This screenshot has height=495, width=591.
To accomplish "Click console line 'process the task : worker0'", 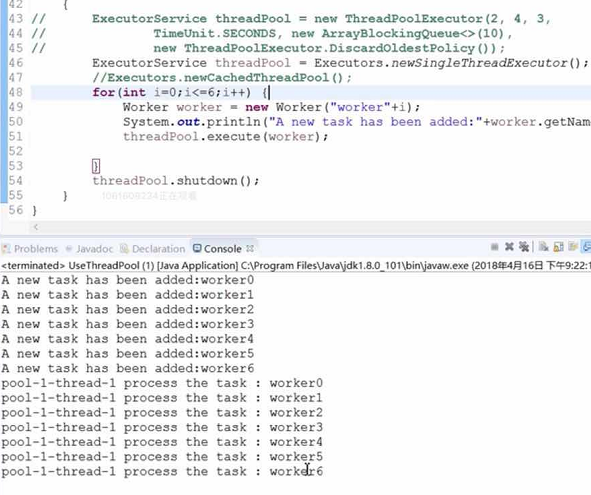I will pyautogui.click(x=162, y=383).
